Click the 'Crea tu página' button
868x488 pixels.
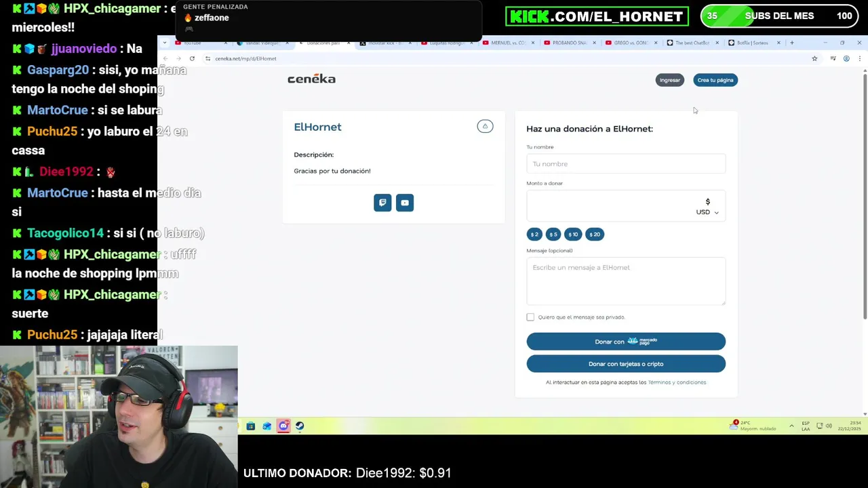(715, 80)
